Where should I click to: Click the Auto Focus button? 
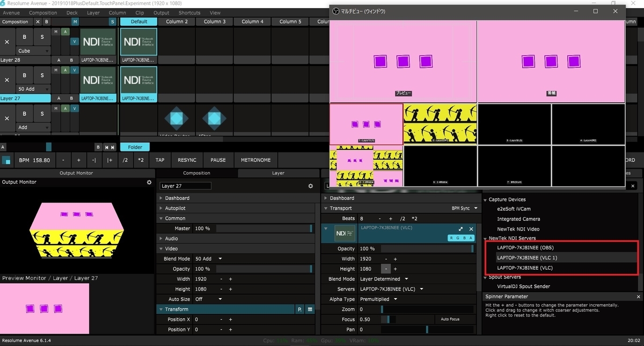pyautogui.click(x=450, y=319)
